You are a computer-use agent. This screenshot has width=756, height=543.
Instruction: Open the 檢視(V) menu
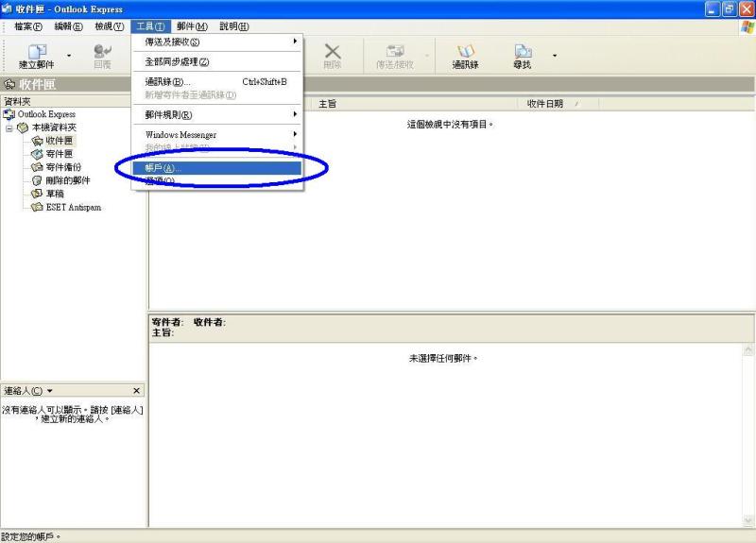pyautogui.click(x=110, y=26)
